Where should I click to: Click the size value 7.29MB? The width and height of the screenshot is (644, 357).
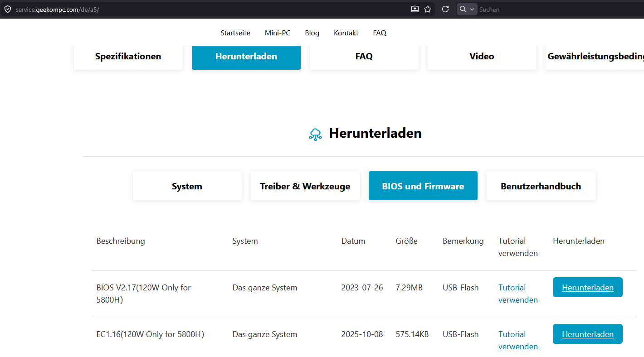(409, 288)
